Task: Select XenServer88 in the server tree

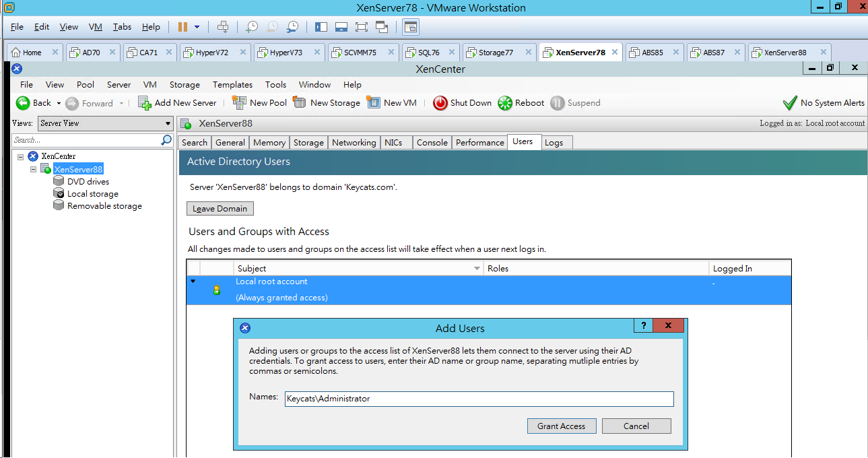Action: 78,169
